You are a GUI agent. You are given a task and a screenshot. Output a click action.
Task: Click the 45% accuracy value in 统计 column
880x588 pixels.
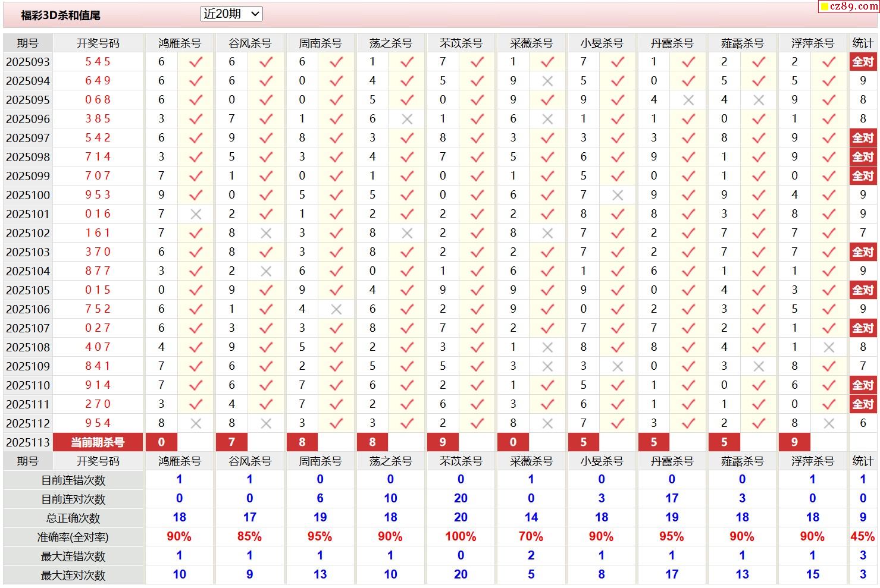pyautogui.click(x=863, y=537)
